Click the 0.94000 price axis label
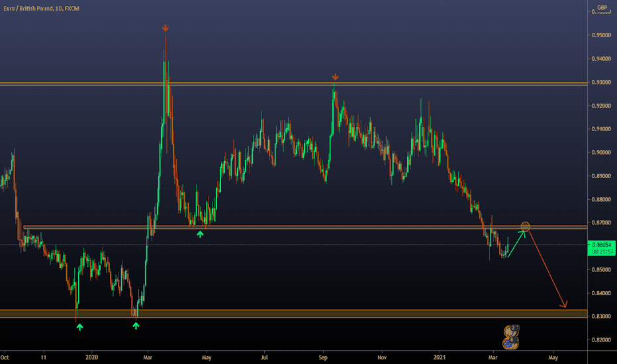617x364 pixels. (x=601, y=59)
